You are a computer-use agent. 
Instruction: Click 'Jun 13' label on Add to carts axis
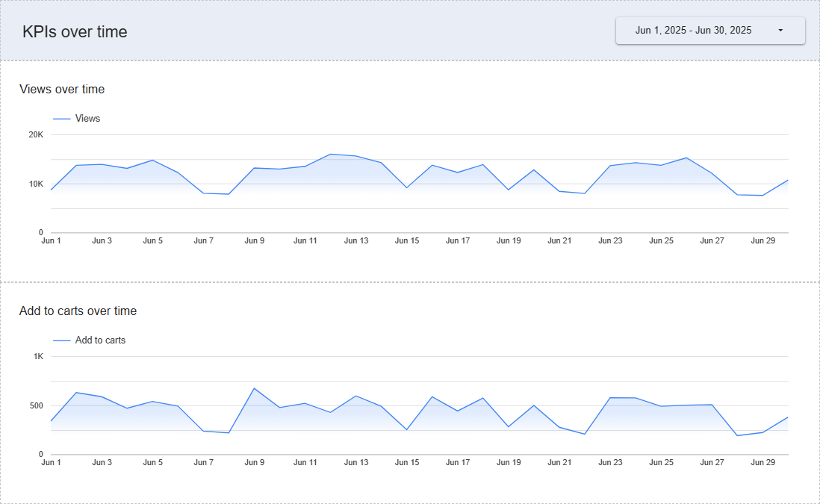tap(356, 463)
